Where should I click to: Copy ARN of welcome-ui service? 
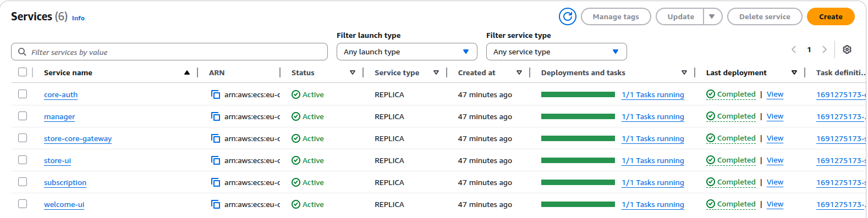coord(216,204)
